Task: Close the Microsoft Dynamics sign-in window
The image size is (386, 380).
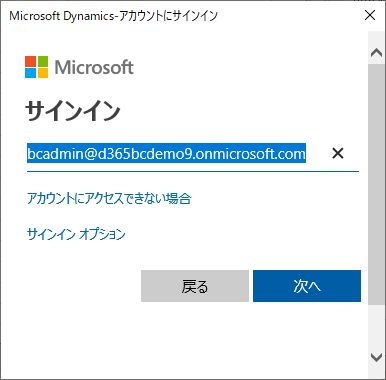Action: click(370, 15)
